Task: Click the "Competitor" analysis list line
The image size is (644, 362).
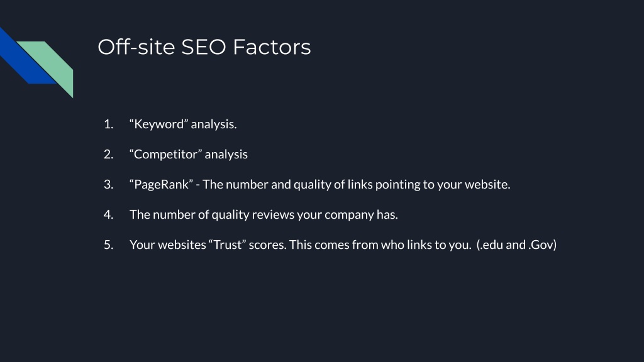Action: tap(189, 155)
